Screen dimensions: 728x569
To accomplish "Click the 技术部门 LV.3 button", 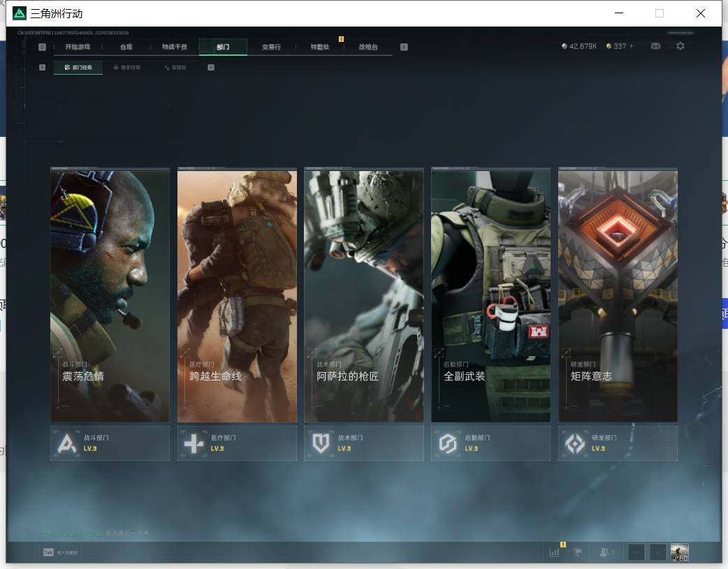I will (364, 443).
